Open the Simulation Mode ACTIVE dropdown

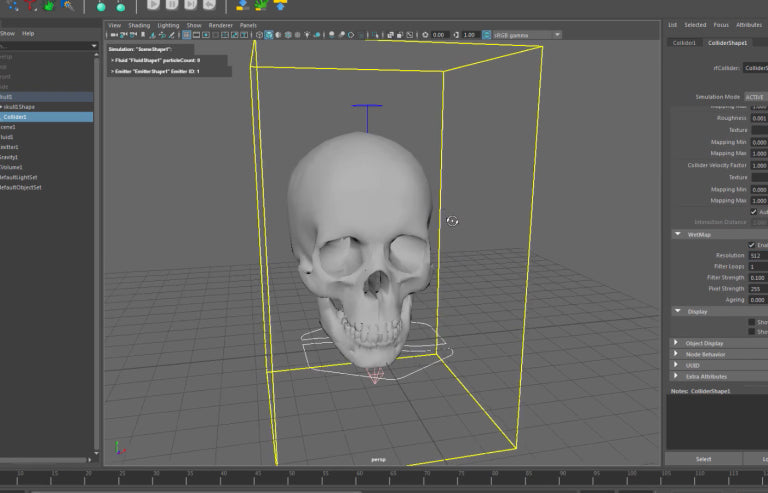756,96
